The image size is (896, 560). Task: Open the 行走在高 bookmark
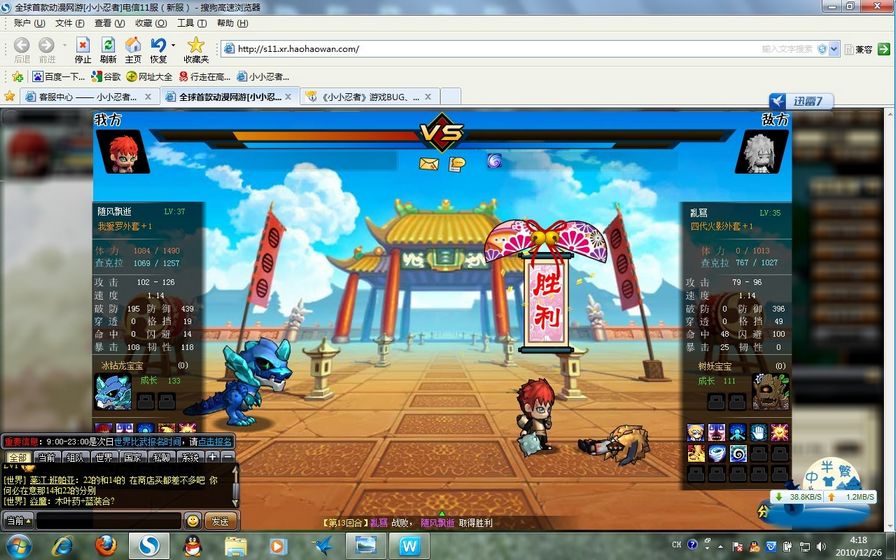[x=205, y=77]
